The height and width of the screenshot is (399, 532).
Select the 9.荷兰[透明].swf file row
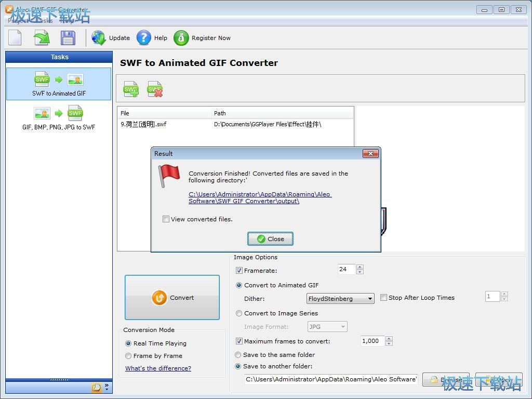235,125
